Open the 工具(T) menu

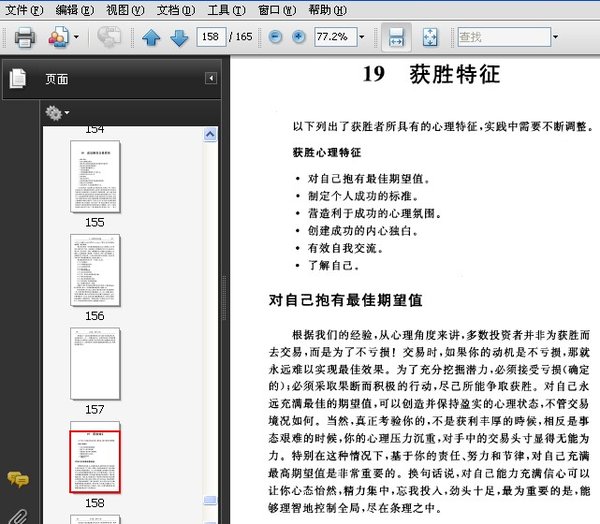tap(227, 10)
